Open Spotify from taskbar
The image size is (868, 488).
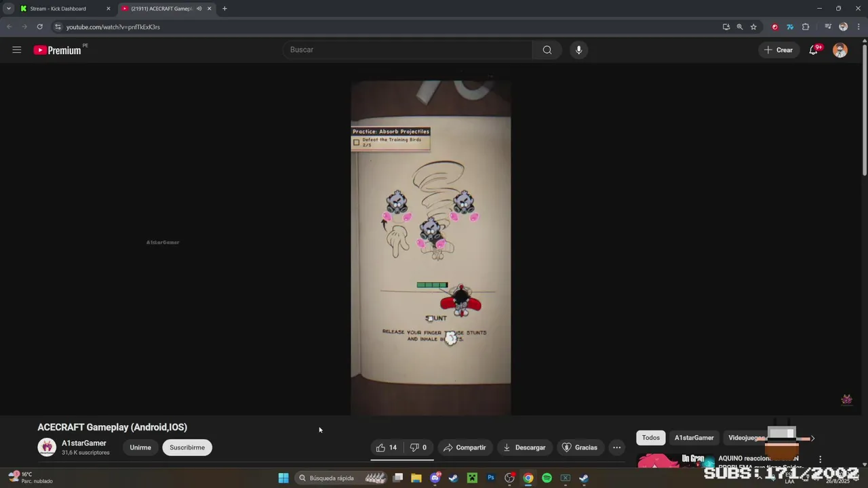click(547, 478)
